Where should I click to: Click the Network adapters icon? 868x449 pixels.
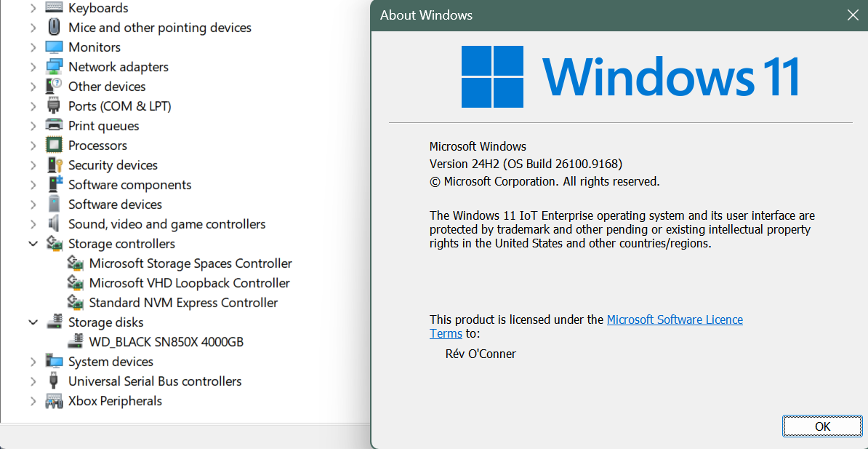point(54,66)
